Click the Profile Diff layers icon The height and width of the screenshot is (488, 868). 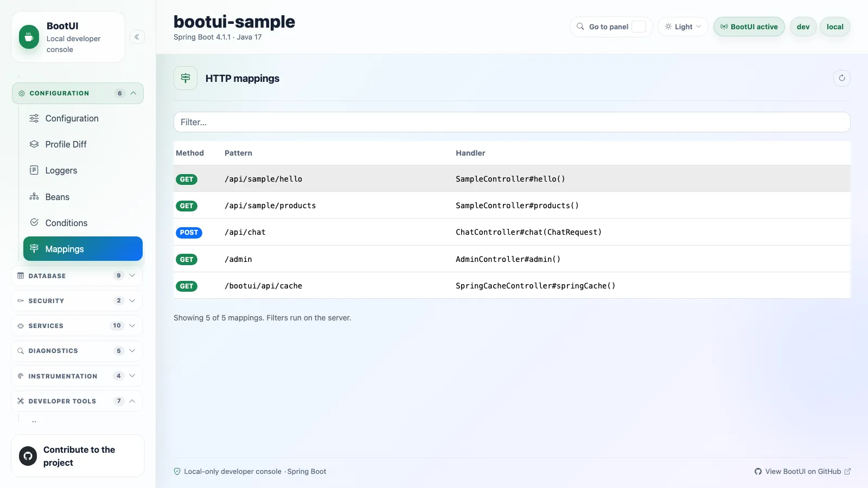(34, 144)
